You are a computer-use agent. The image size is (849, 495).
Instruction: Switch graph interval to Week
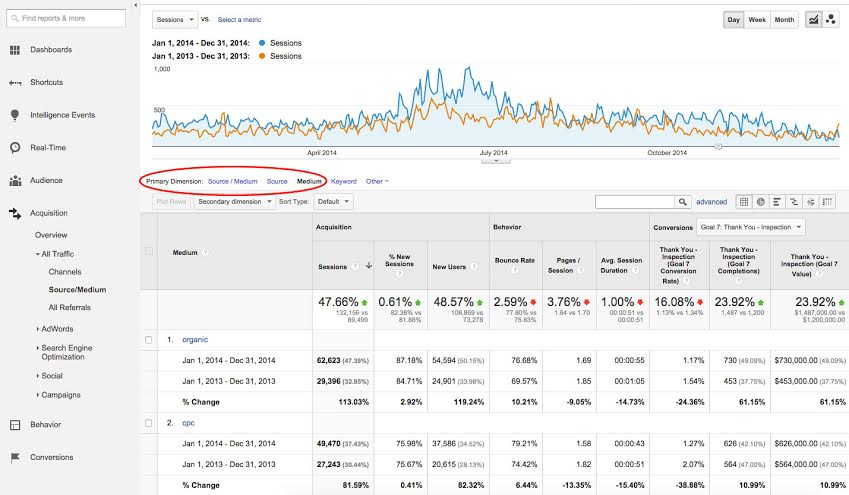(757, 20)
